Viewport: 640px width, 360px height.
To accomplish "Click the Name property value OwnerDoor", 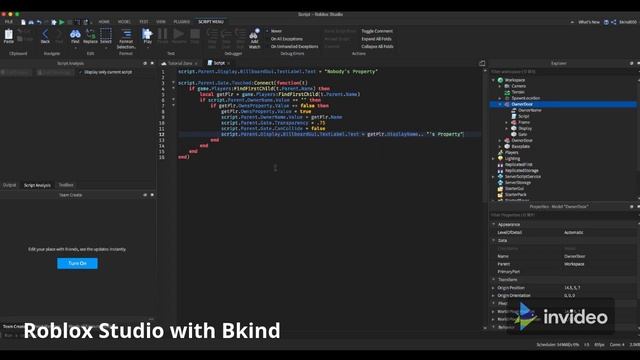I will [x=575, y=256].
